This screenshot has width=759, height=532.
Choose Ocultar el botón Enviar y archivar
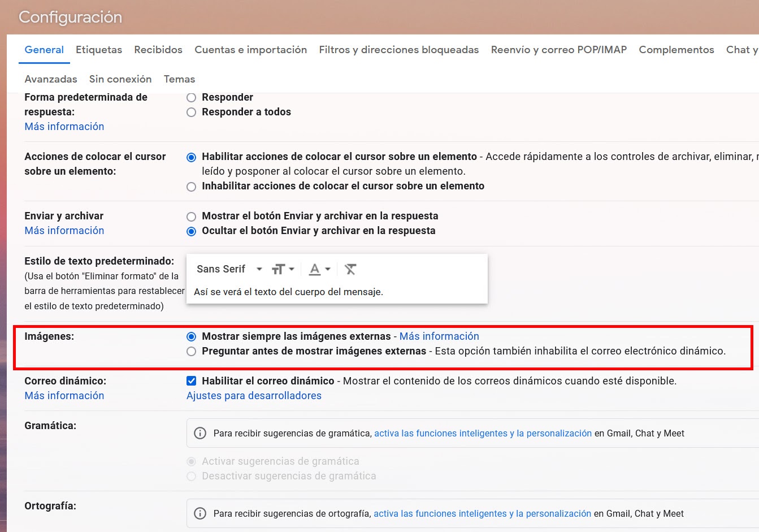192,231
